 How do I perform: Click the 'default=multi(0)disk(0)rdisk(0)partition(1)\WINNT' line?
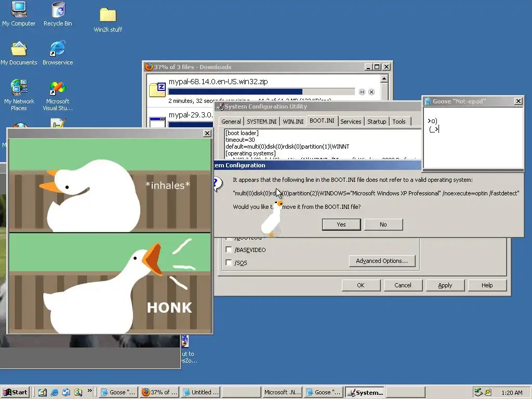point(287,147)
